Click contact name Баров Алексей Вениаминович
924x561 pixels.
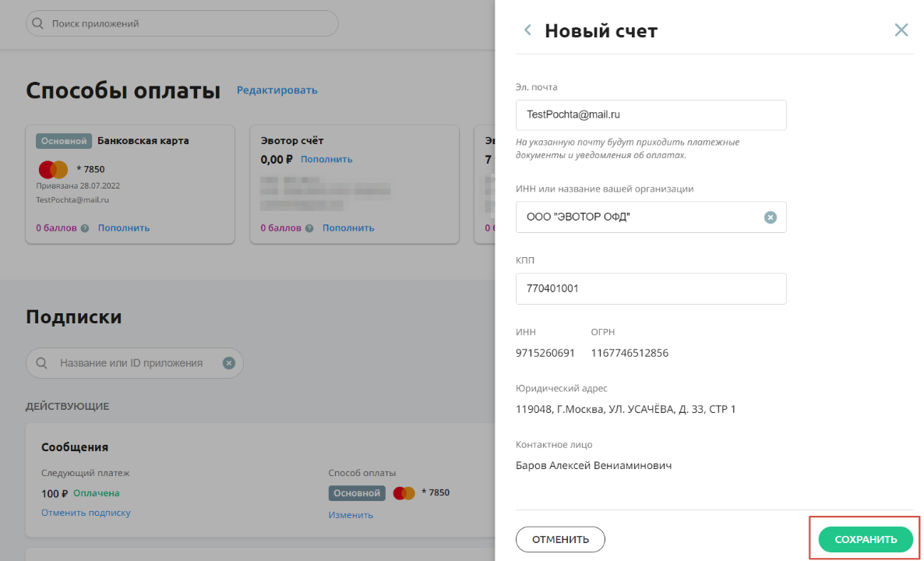pos(594,465)
